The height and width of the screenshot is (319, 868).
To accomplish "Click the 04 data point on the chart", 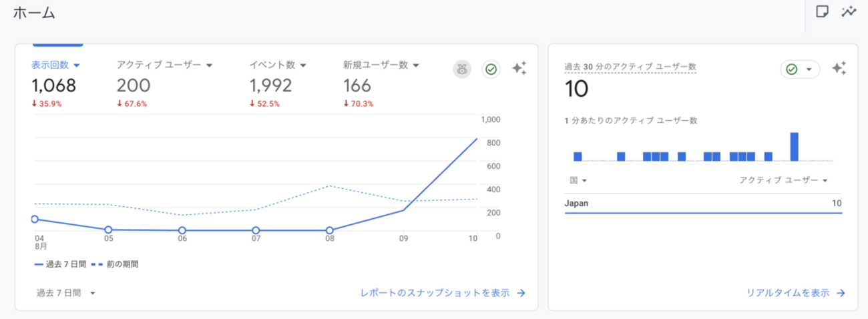I will tap(35, 219).
